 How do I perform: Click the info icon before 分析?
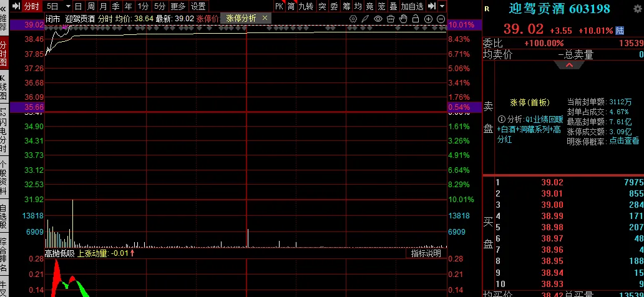tap(502, 119)
